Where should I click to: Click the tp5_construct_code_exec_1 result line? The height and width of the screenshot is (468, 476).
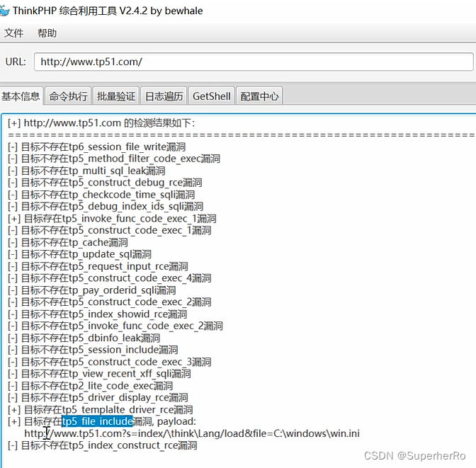(x=109, y=230)
